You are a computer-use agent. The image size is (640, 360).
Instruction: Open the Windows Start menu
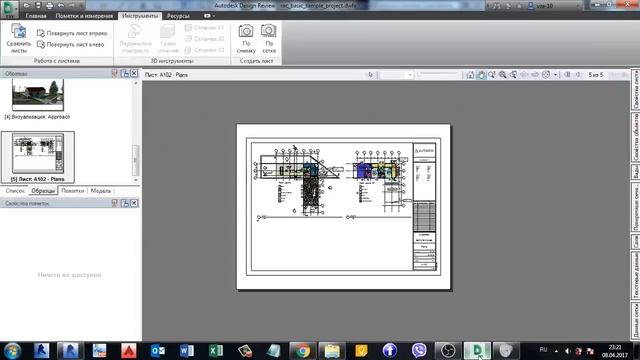click(x=12, y=351)
